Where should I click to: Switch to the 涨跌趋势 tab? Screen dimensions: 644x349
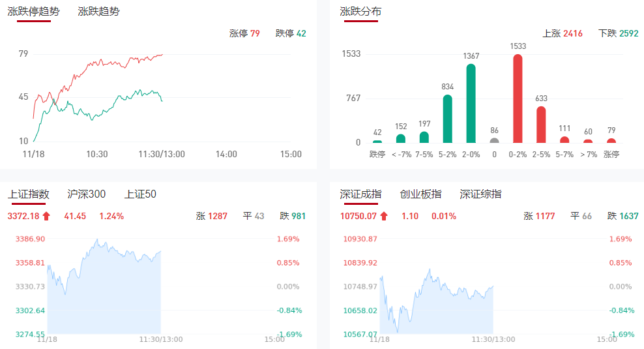[x=98, y=11]
